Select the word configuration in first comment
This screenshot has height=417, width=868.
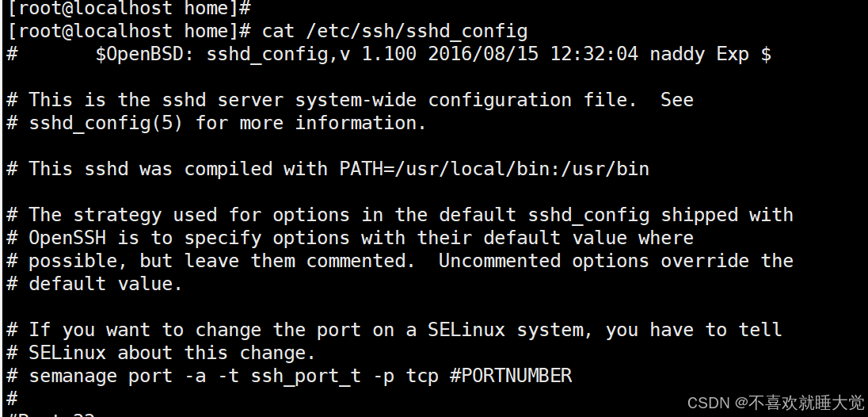(500, 100)
